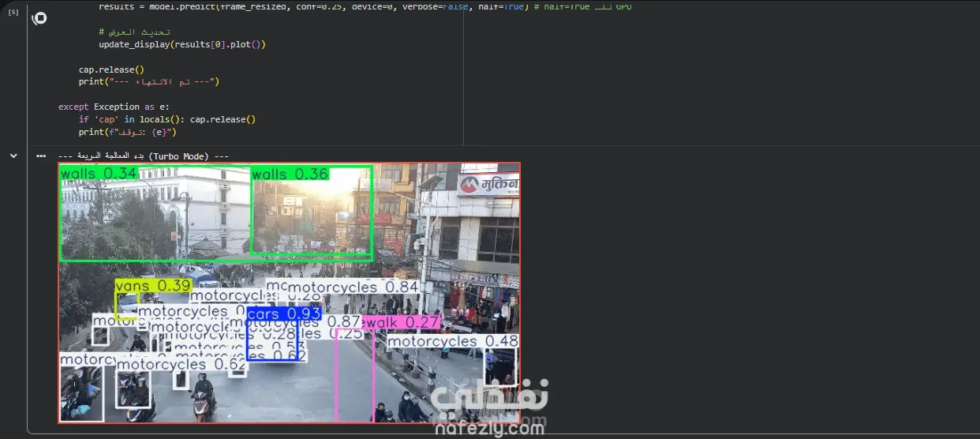Click the detection output video frame
The image size is (980, 439).
coord(290,293)
